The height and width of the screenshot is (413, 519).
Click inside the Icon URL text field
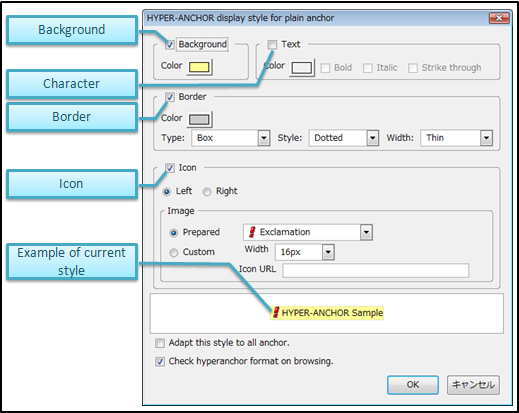[x=376, y=270]
